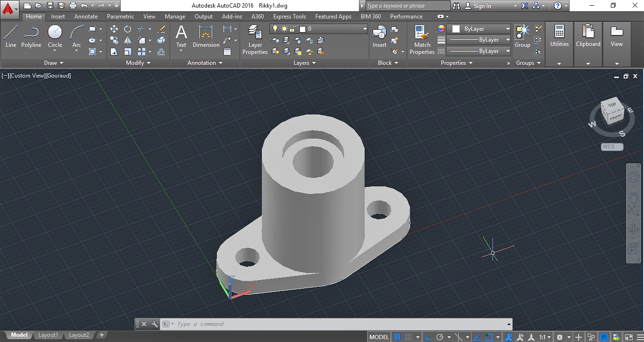
Task: Switch to the Annotate ribbon tab
Action: click(x=86, y=17)
